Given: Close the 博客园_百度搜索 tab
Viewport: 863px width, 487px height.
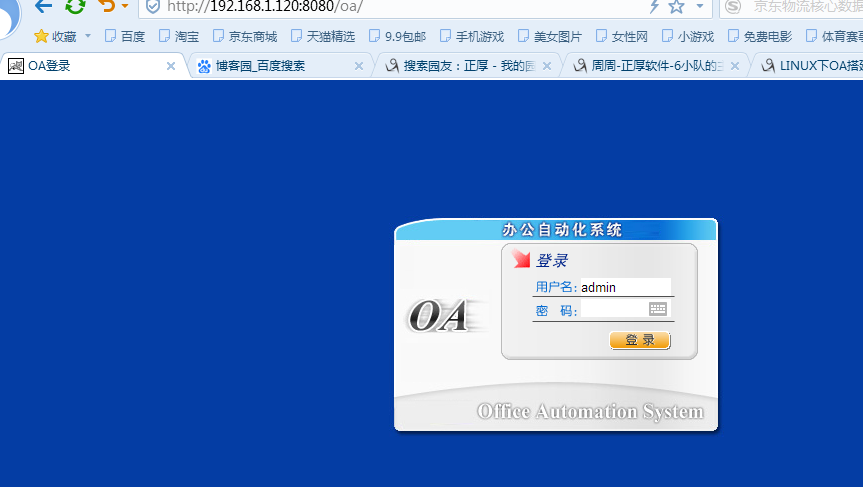Looking at the screenshot, I should [359, 66].
